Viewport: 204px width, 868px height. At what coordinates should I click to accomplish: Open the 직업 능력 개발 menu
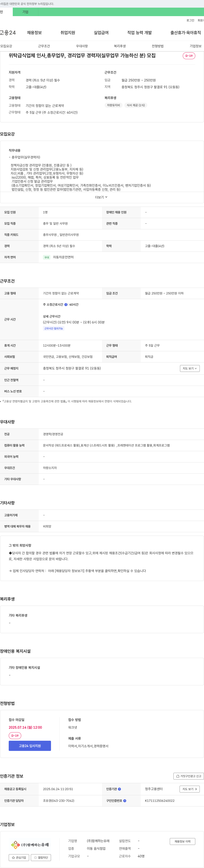point(139,33)
